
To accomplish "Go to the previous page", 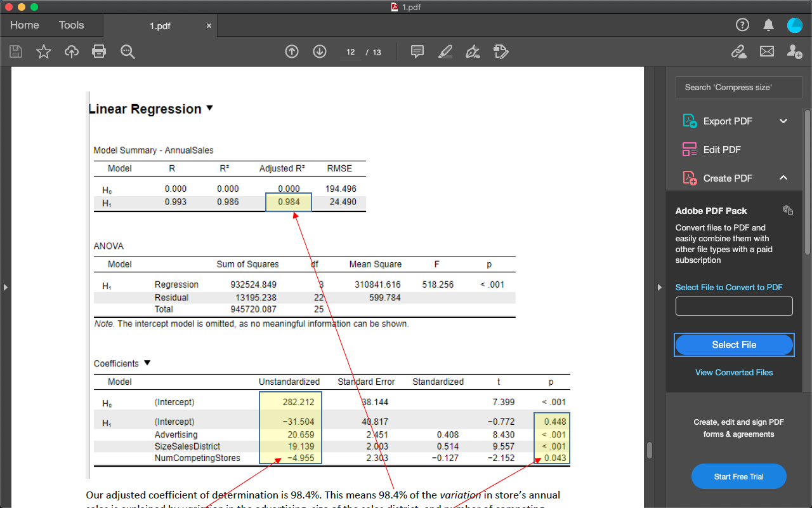I will [x=291, y=51].
